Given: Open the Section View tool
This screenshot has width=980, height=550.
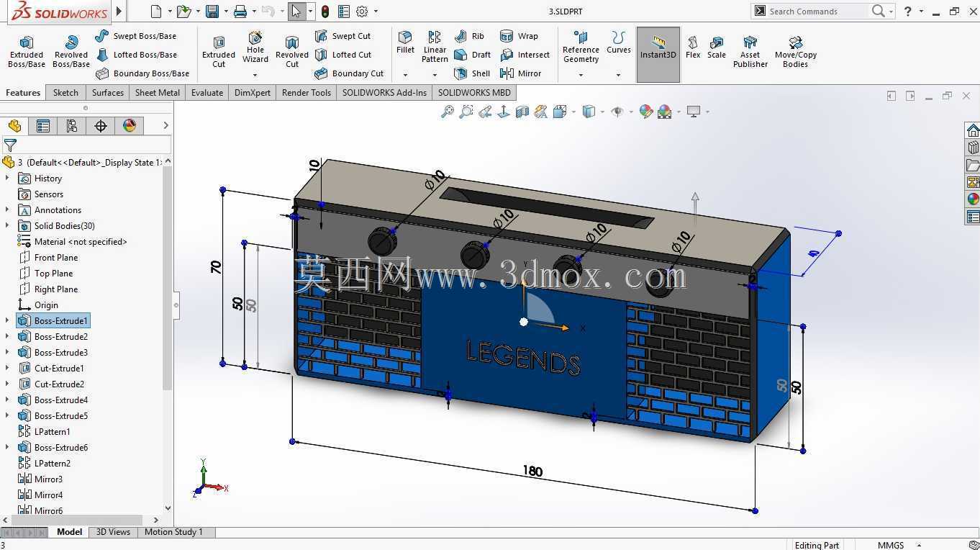Looking at the screenshot, I should coord(522,112).
